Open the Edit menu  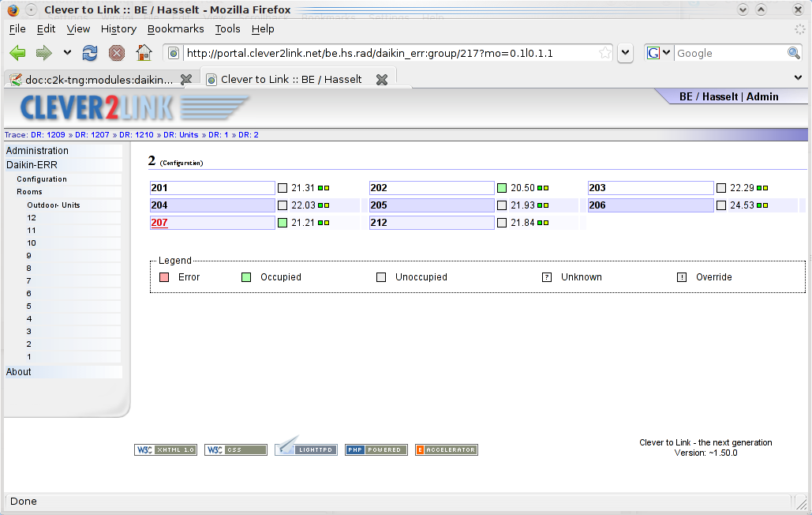[x=46, y=29]
